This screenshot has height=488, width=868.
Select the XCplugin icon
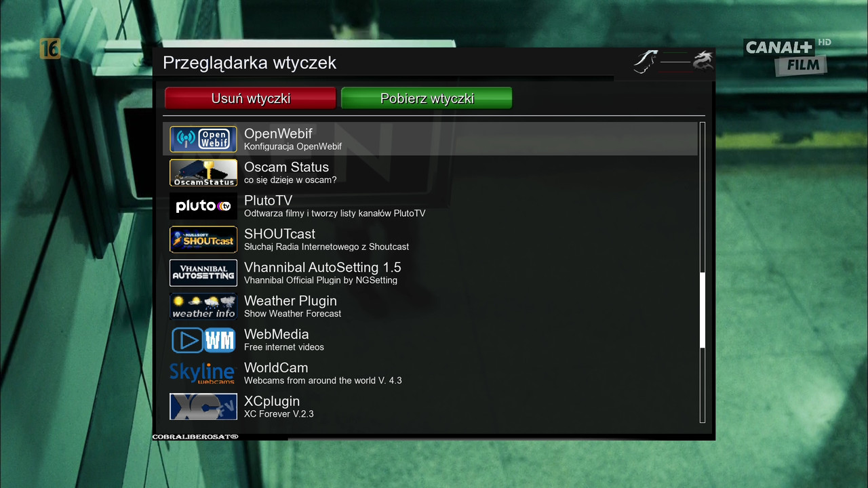tap(203, 407)
